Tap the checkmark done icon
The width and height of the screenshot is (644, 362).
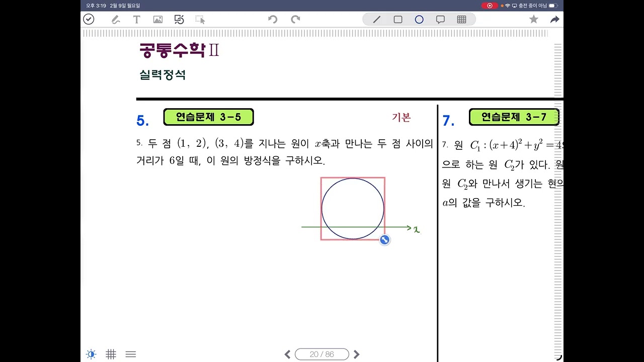[x=89, y=19]
